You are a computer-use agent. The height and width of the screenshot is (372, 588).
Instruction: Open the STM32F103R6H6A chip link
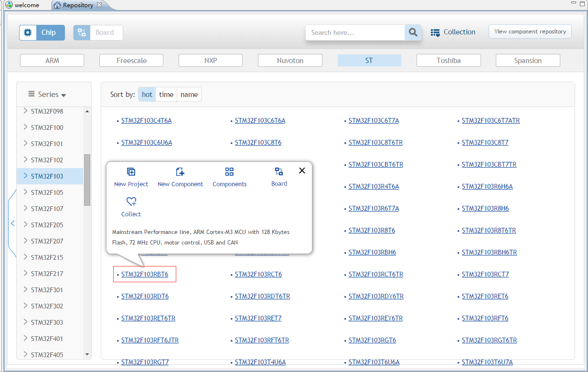(487, 186)
